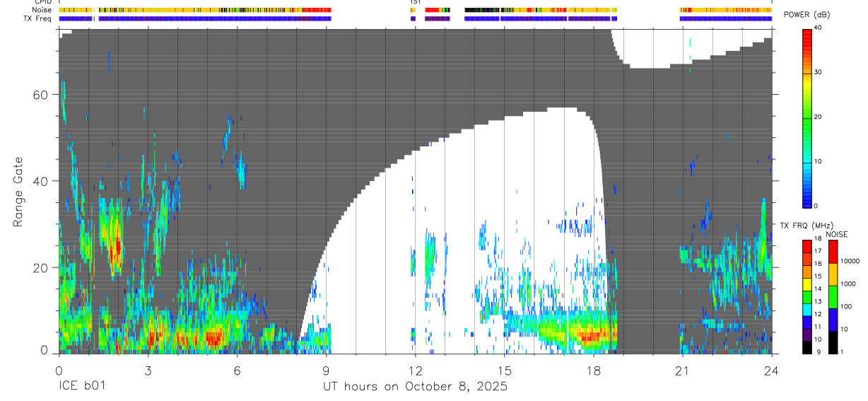Click x-axis tick label 6
The width and height of the screenshot is (868, 401).
coord(237,371)
